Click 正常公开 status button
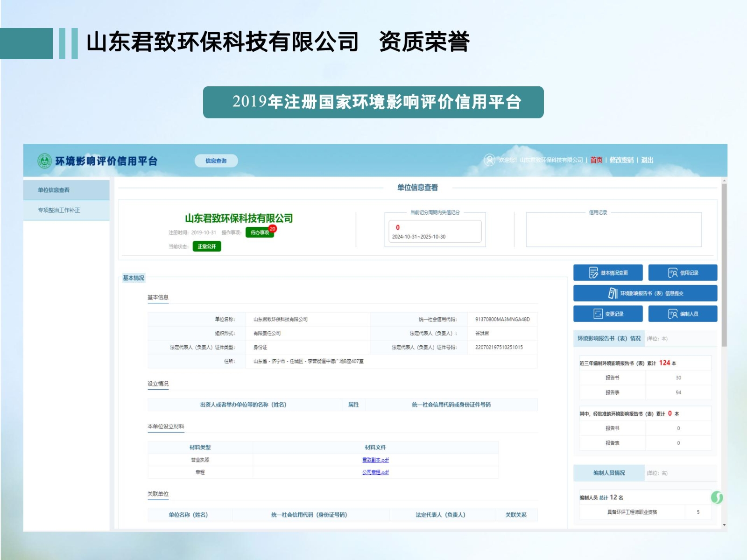Viewport: 747px width, 560px height. coord(206,246)
